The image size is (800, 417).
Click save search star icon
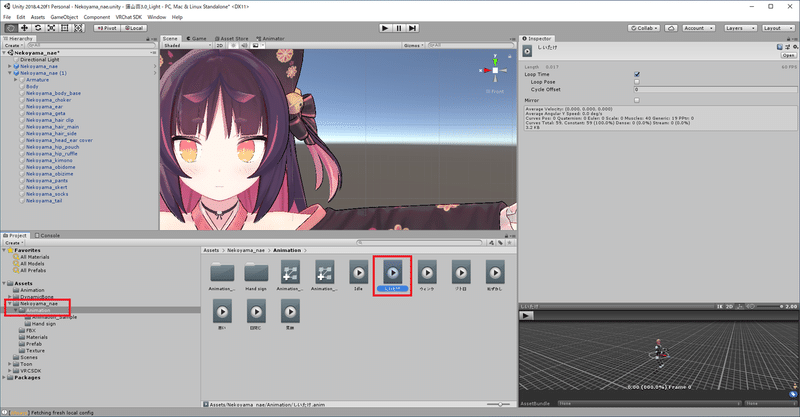(x=509, y=243)
